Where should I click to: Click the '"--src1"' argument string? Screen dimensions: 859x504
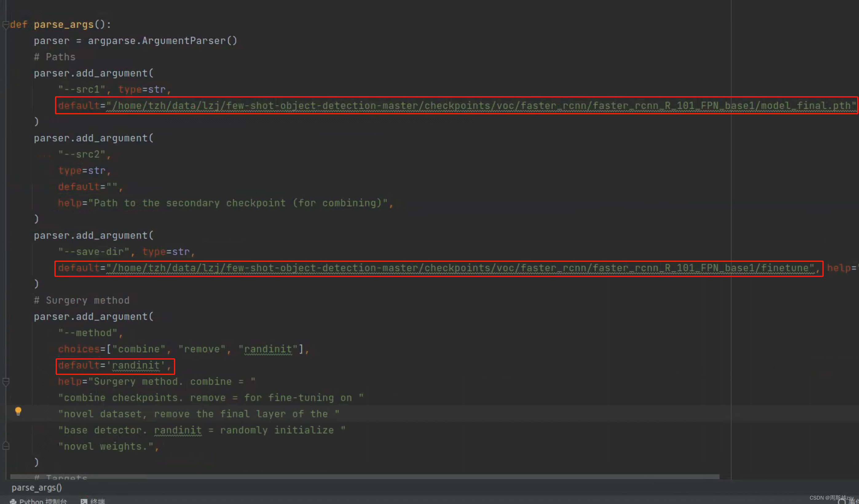[81, 90]
